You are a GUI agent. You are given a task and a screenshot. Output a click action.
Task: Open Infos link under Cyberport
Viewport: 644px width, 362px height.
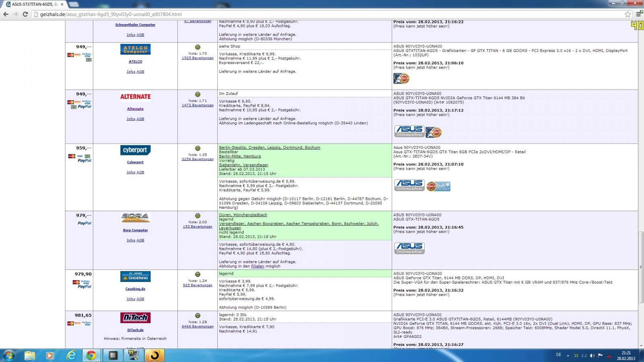131,173
